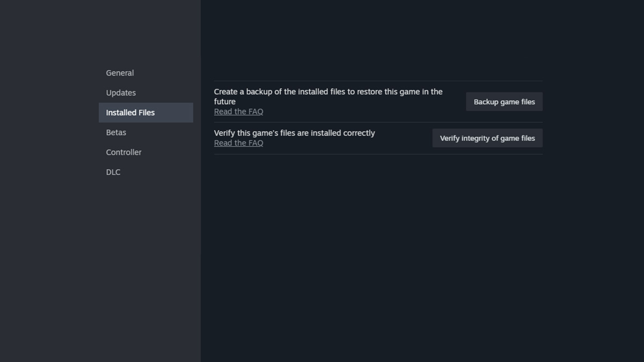This screenshot has height=362, width=644.
Task: Follow the FAQ link about verifying files
Action: click(238, 143)
